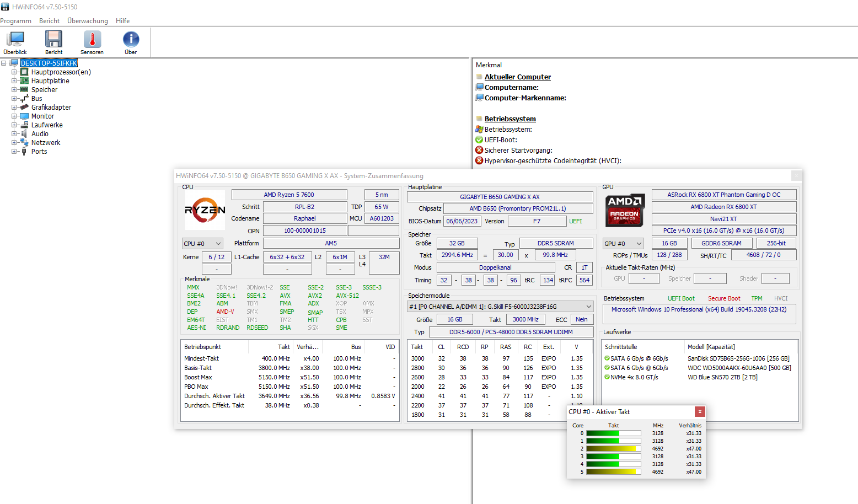This screenshot has height=504, width=858.
Task: Click the Secure Boot status label
Action: point(724,298)
